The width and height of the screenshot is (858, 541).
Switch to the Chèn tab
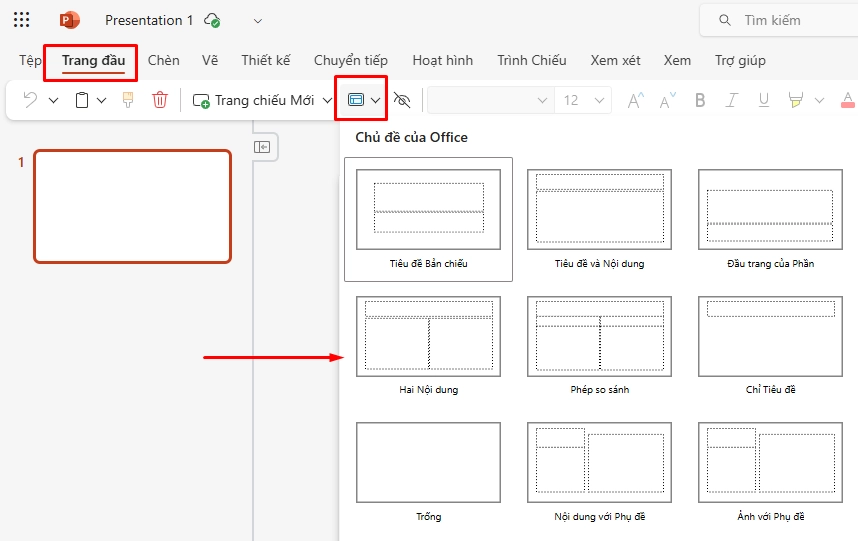point(164,60)
